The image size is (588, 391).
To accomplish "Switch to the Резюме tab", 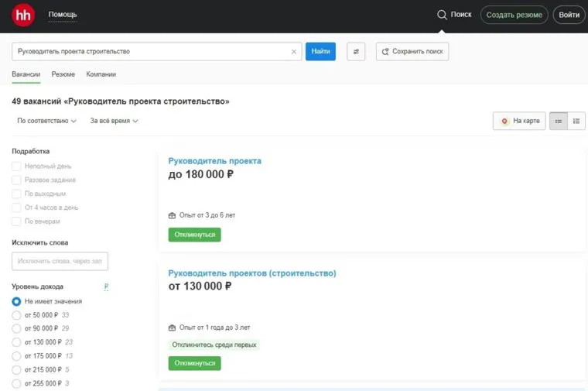I will pyautogui.click(x=63, y=74).
